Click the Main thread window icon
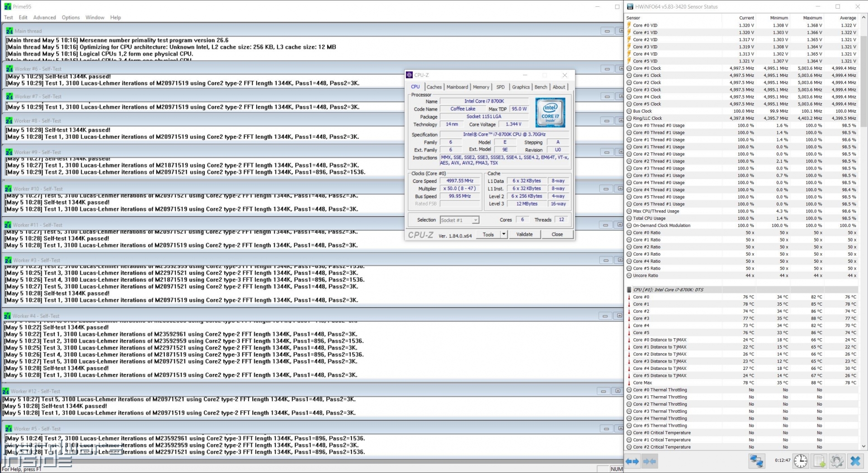Screen dimensions: 868x473 click(x=9, y=31)
